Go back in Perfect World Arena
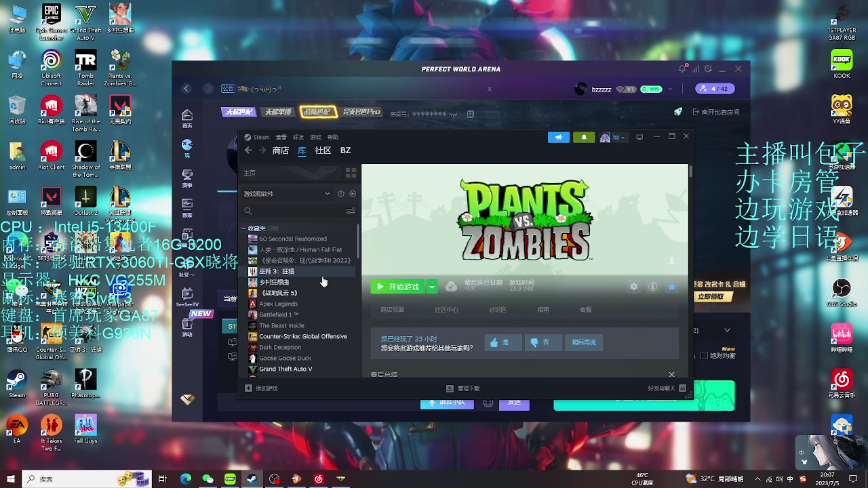The width and height of the screenshot is (868, 488). click(x=186, y=89)
